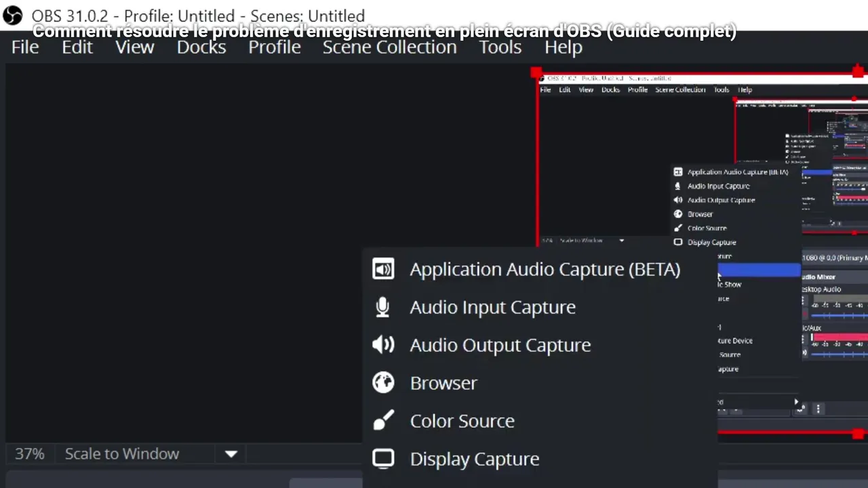Open the Help menu in the main menu bar

click(564, 47)
